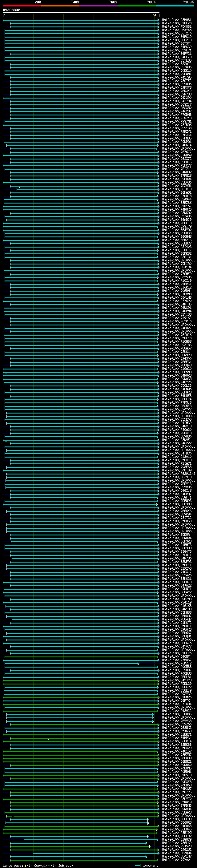Open hit UniRef100_A9NPD1
The height and width of the screenshot is (868, 197).
click(176, 142)
